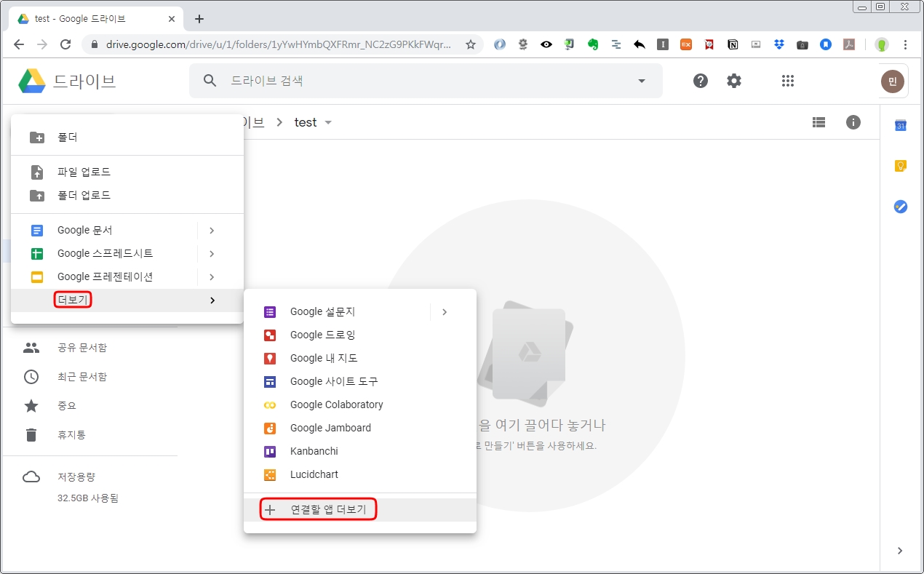Show folder details info icon
This screenshot has width=924, height=574.
pyautogui.click(x=853, y=122)
